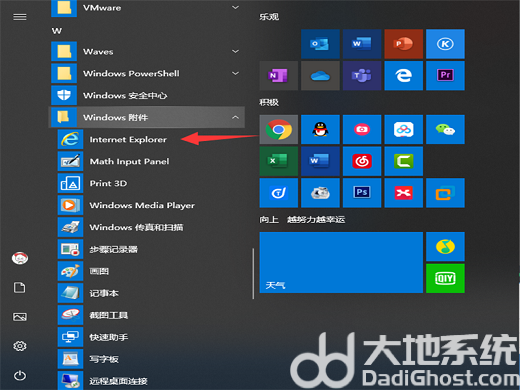
Task: Launch the Microsoft Teams tile
Action: tap(362, 75)
